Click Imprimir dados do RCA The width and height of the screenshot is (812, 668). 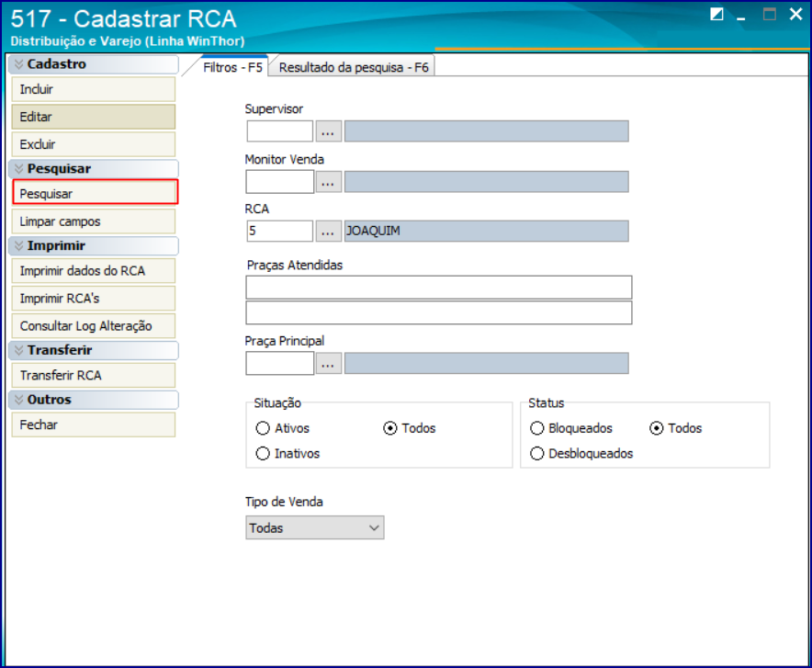coord(94,271)
